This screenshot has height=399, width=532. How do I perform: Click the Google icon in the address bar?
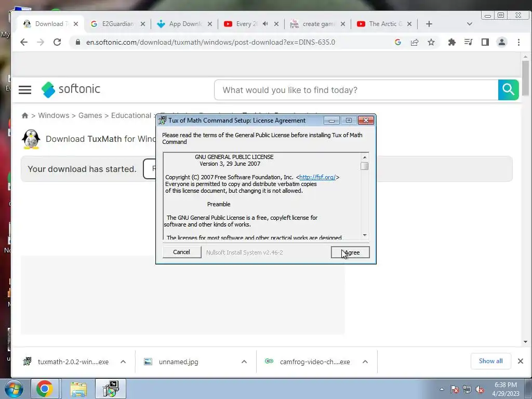click(x=398, y=42)
